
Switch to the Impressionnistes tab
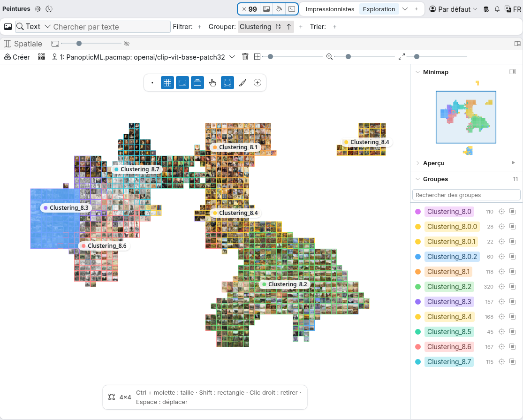330,9
